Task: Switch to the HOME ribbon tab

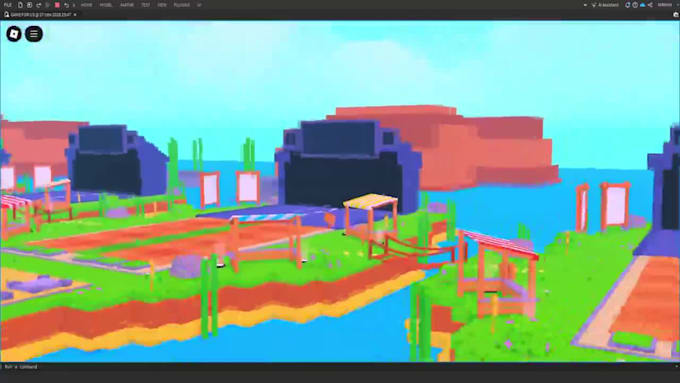Action: tap(86, 5)
